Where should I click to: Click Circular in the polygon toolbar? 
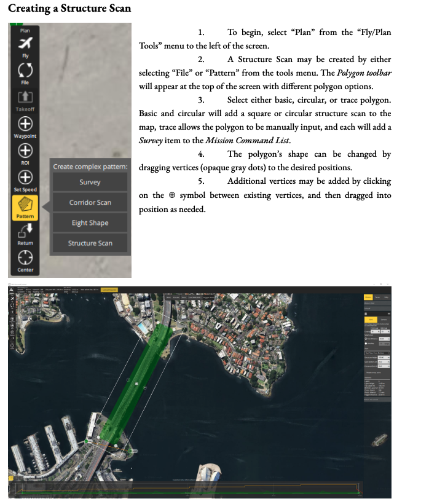176,297
